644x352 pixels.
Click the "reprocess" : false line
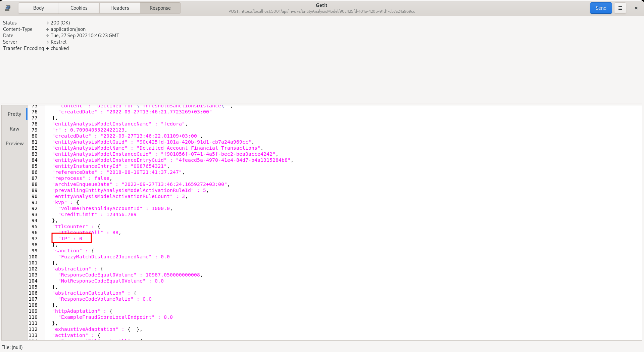click(82, 178)
